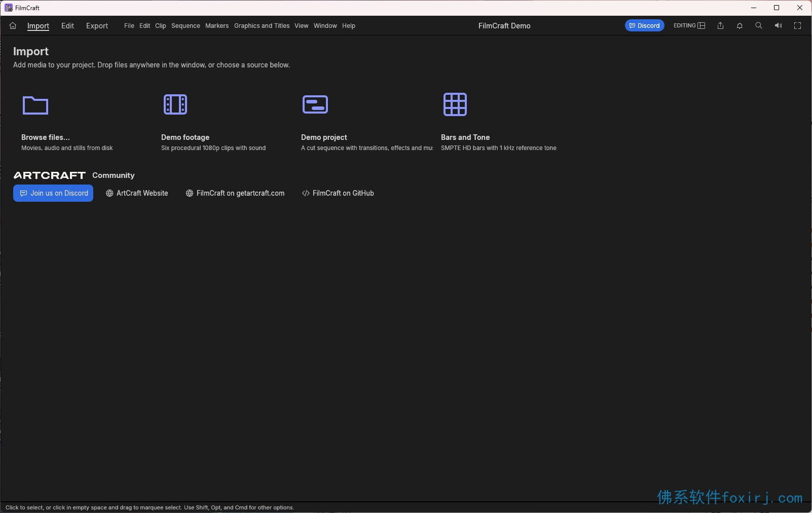Click the FilmCraft app icon in title bar
812x513 pixels.
pyautogui.click(x=9, y=8)
